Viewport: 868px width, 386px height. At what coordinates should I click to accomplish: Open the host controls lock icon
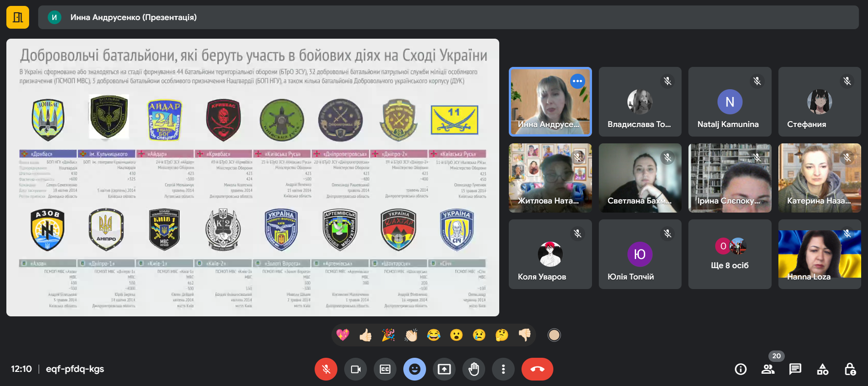coord(850,369)
